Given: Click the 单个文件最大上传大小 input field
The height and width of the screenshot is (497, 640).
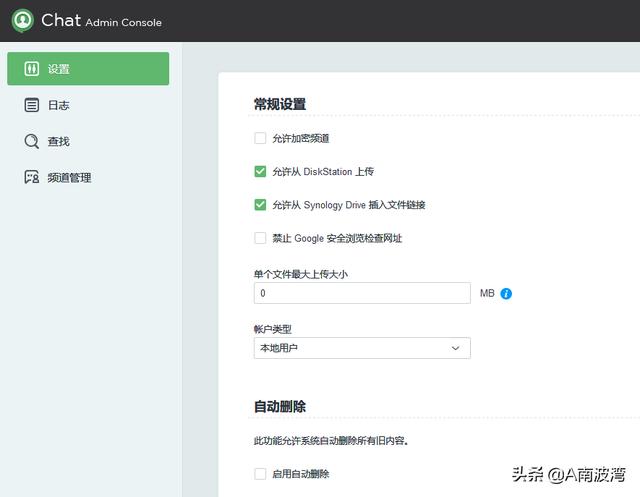Looking at the screenshot, I should 362,293.
